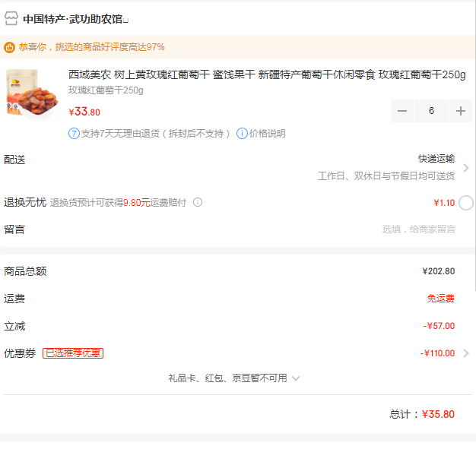The height and width of the screenshot is (449, 476).
Task: Select the 退换无忧 ¥1.10 radio button
Action: click(x=465, y=203)
